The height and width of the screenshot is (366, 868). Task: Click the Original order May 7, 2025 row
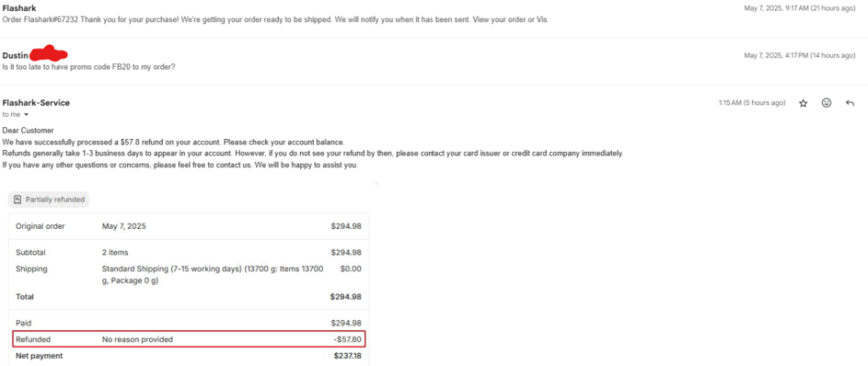pyautogui.click(x=188, y=226)
